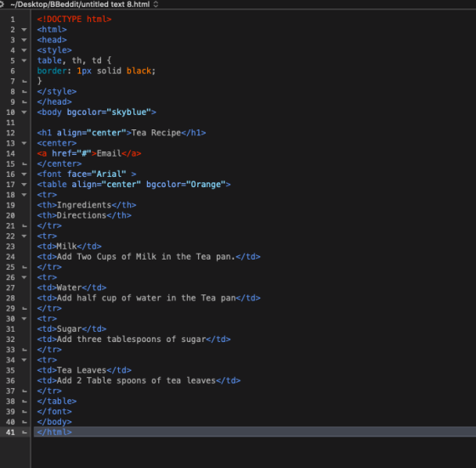The image size is (476, 468).
Task: Click the fold end marker on line 40
Action: (25, 422)
